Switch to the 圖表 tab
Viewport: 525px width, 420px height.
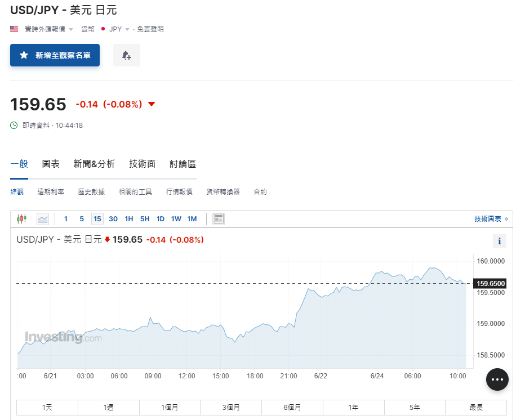pos(50,164)
